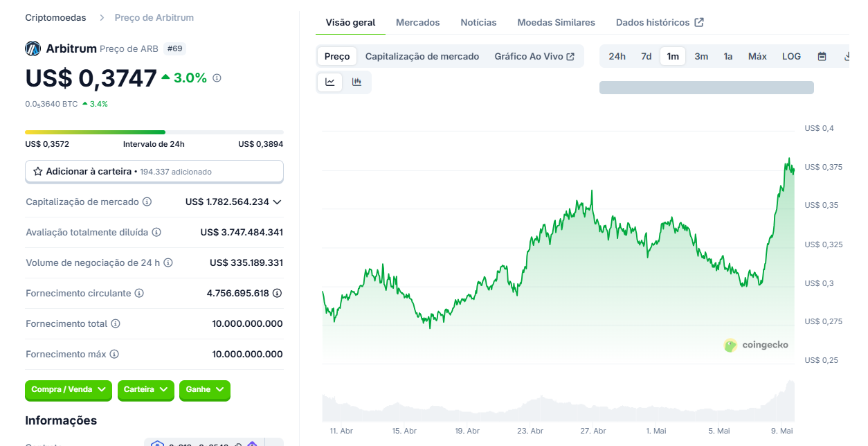
Task: Click the #69 rank badge
Action: click(174, 48)
